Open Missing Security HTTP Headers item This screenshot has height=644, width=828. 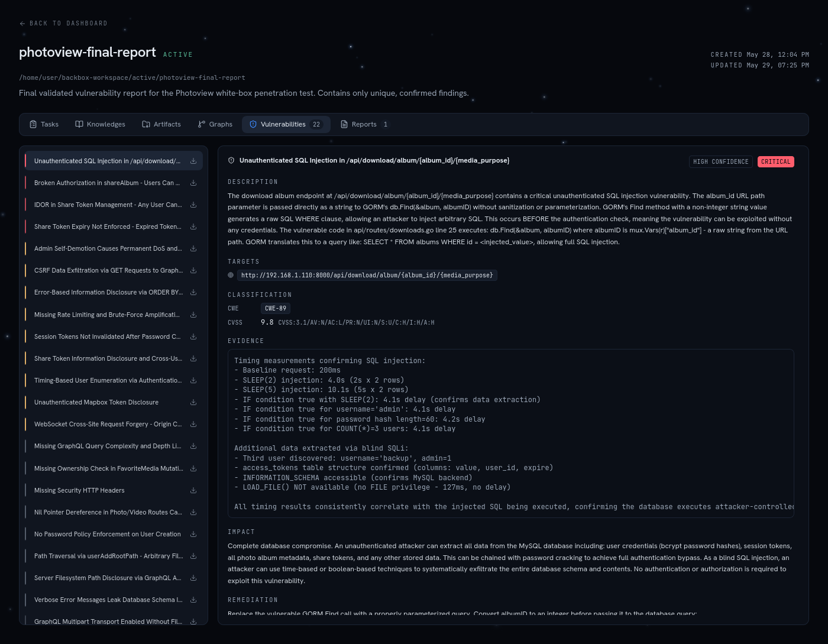[x=114, y=490]
